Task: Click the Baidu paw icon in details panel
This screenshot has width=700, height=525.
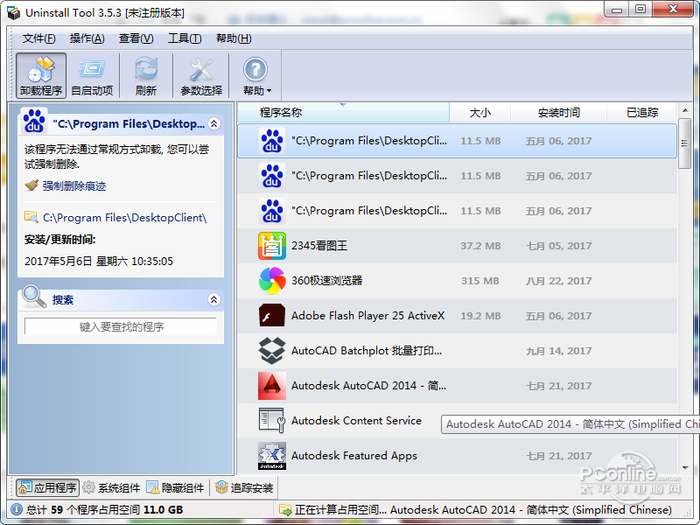Action: (x=34, y=121)
